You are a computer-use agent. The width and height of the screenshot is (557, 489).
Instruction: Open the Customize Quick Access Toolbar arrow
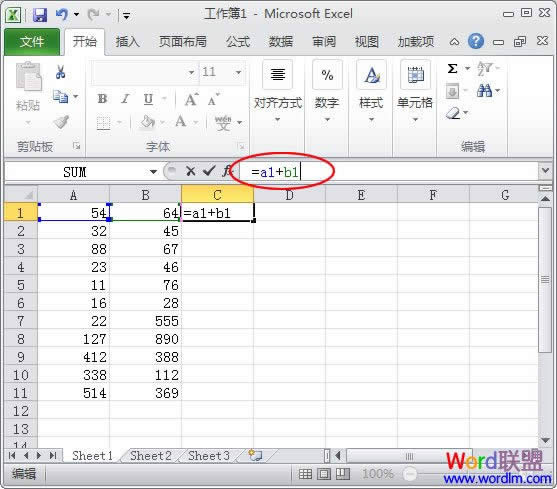(126, 15)
